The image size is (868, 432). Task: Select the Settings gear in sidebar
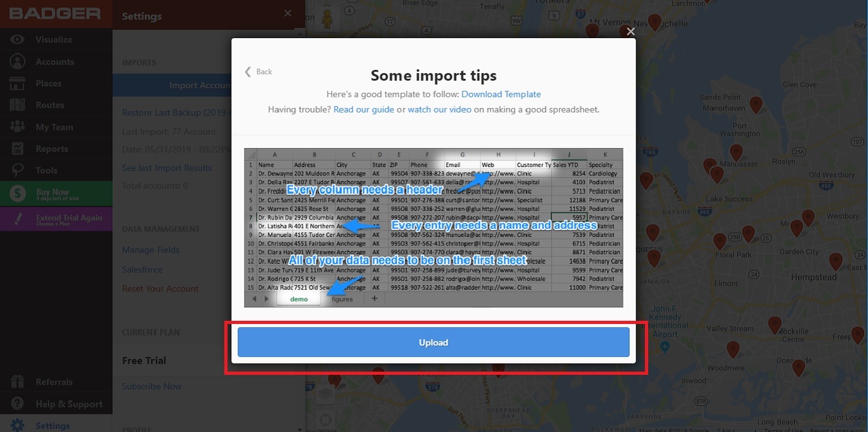point(17,426)
